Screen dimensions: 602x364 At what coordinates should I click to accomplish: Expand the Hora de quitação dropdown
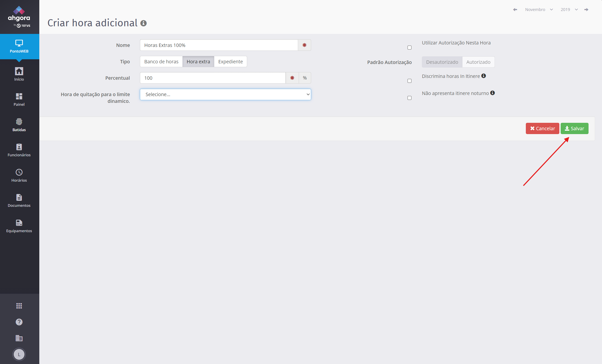pos(225,94)
